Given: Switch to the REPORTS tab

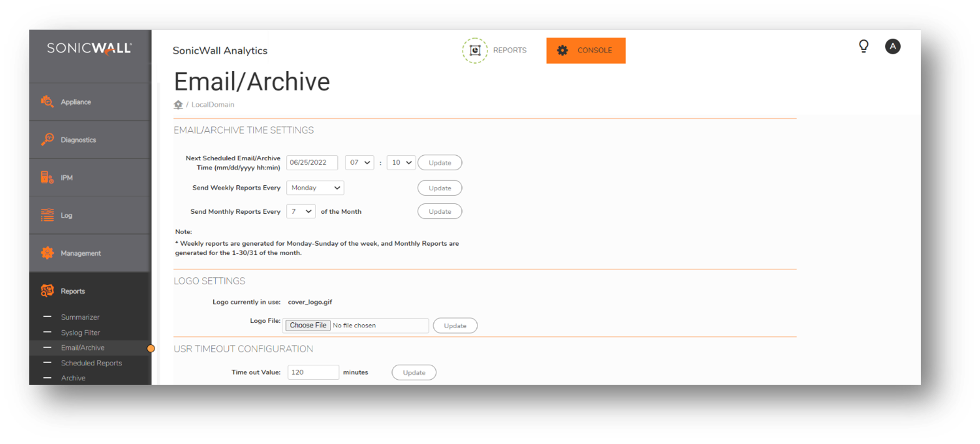Looking at the screenshot, I should [495, 51].
